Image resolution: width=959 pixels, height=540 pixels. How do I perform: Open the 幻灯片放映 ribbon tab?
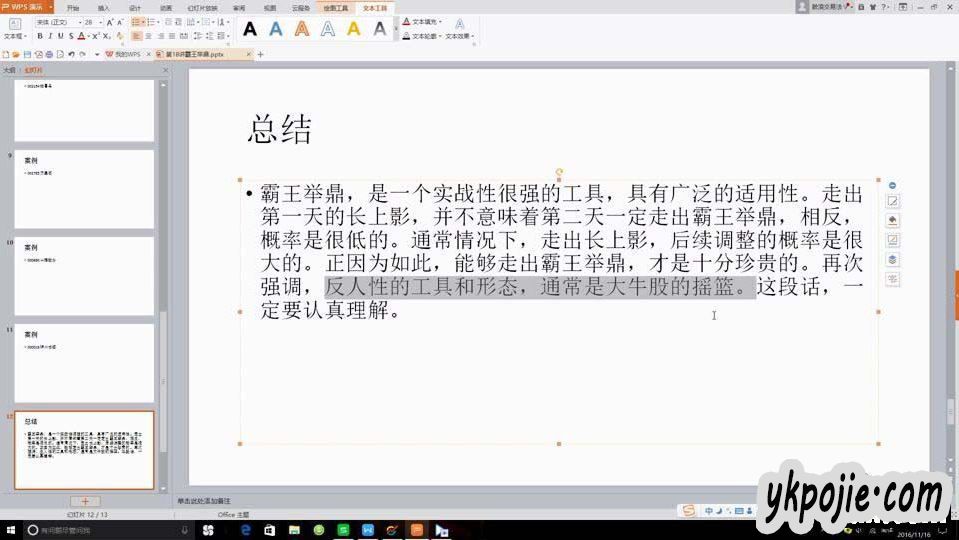(x=203, y=7)
